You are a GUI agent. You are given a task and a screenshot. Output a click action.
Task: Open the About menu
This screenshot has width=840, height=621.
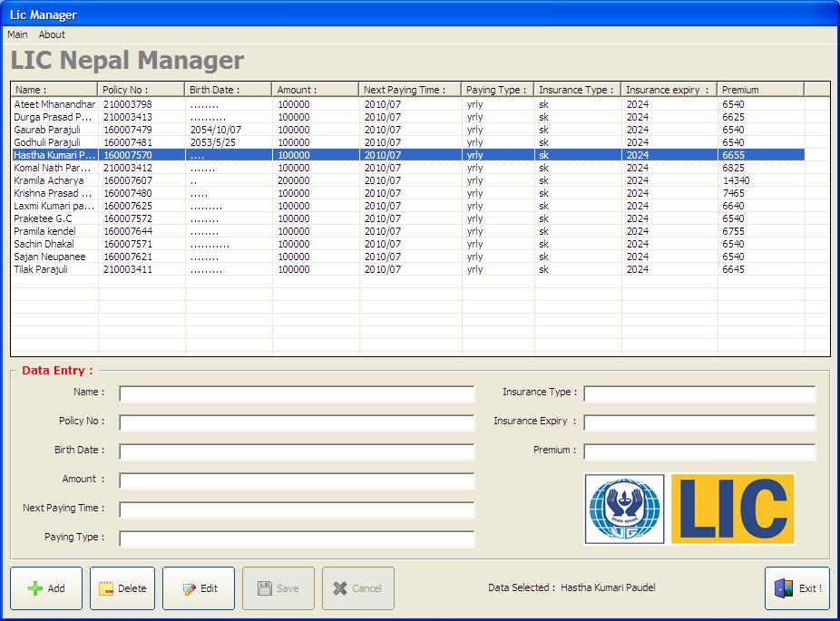coord(52,34)
